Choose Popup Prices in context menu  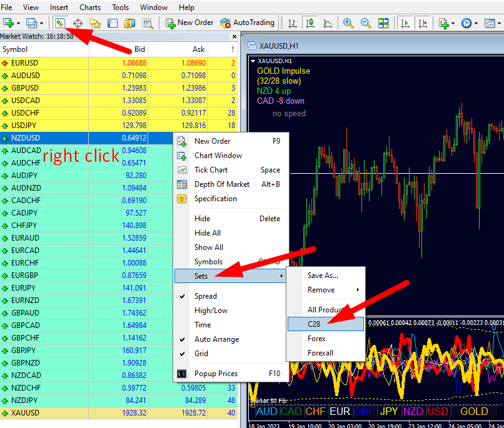pos(231,374)
